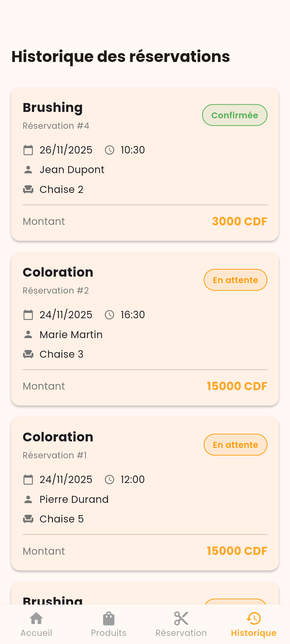Click calendar icon in Réservation #4
This screenshot has width=290, height=644.
click(x=28, y=150)
